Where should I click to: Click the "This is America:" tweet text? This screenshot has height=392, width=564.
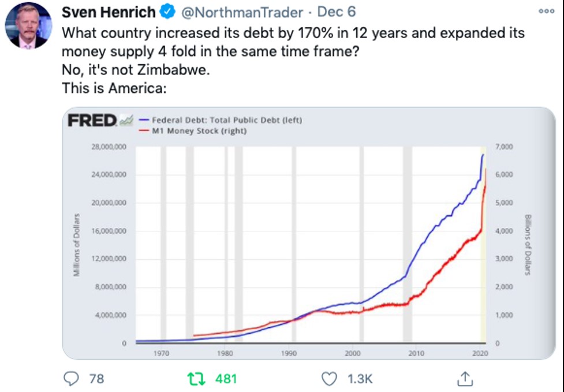click(114, 89)
